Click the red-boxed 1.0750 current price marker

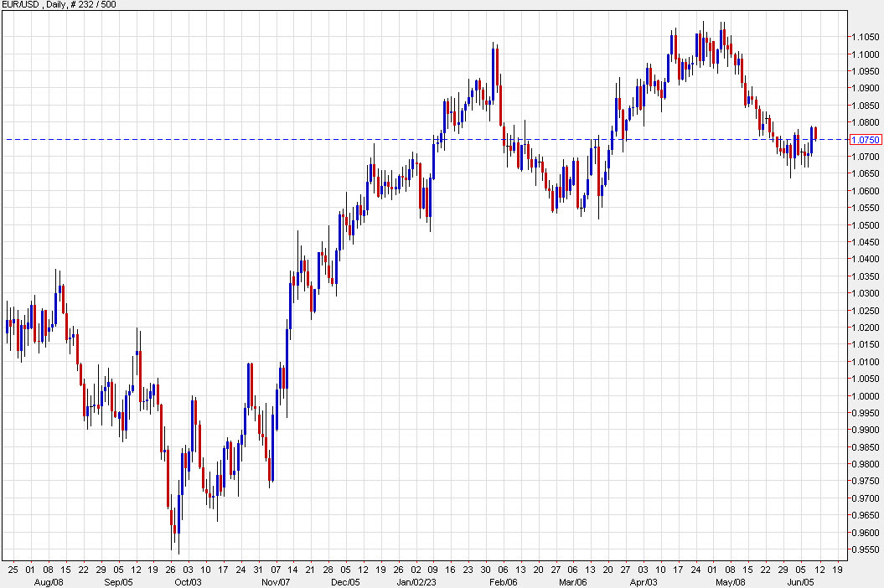[865, 139]
